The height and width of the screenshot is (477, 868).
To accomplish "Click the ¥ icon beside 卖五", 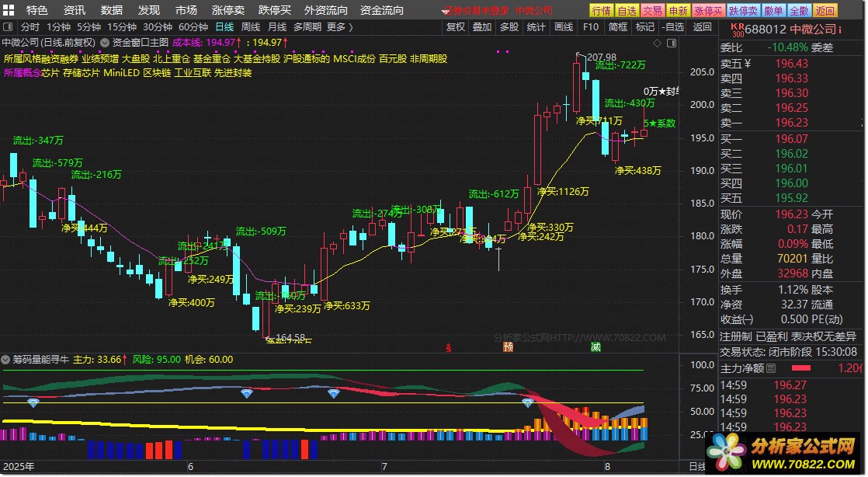I will click(x=748, y=64).
